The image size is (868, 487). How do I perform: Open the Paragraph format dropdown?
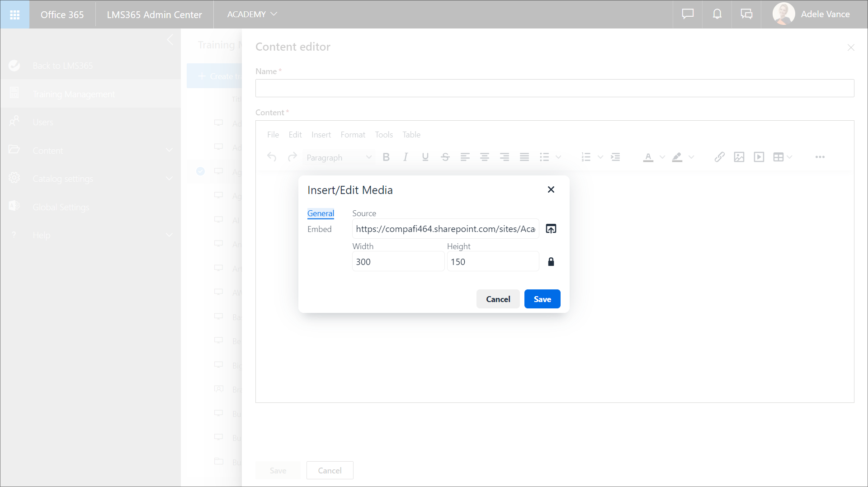coord(339,157)
